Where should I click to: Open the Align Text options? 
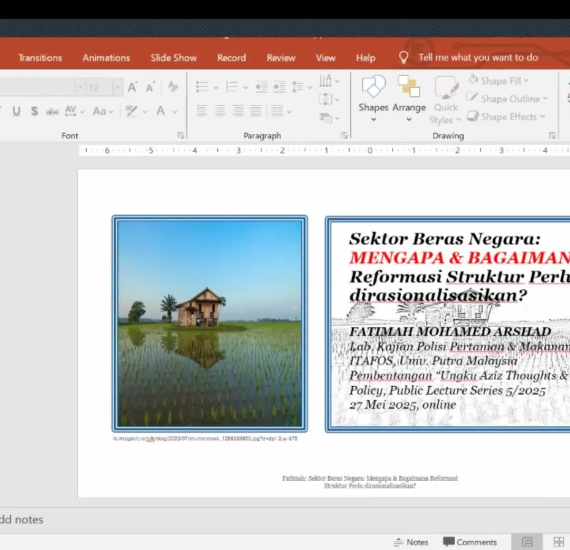pos(329,99)
